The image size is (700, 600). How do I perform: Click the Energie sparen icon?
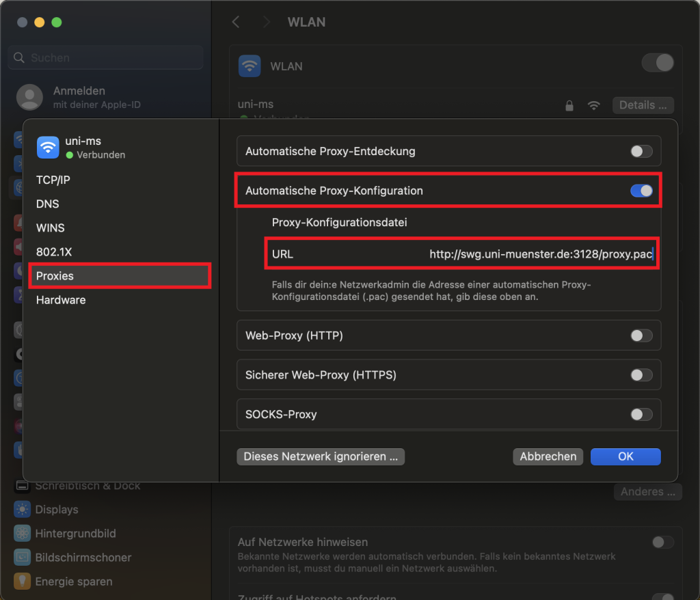(23, 582)
